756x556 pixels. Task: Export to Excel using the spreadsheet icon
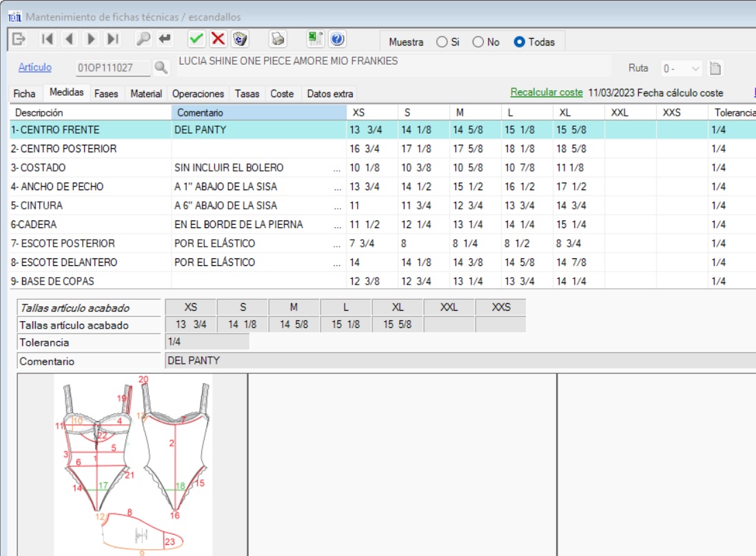click(x=315, y=39)
